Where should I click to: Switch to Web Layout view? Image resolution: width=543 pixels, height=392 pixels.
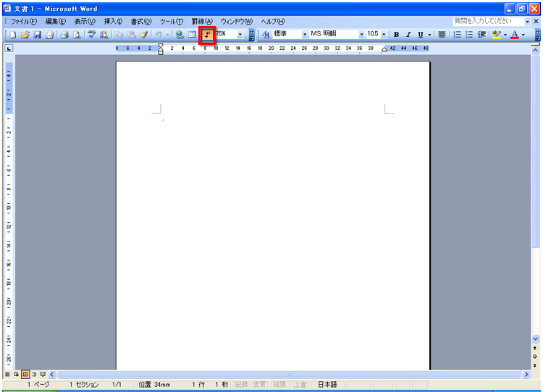click(x=16, y=375)
